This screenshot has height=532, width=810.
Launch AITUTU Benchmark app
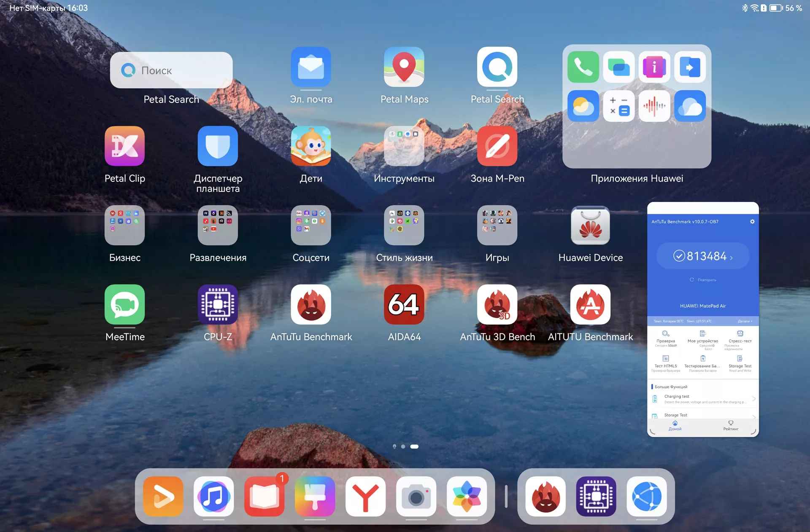[590, 304]
